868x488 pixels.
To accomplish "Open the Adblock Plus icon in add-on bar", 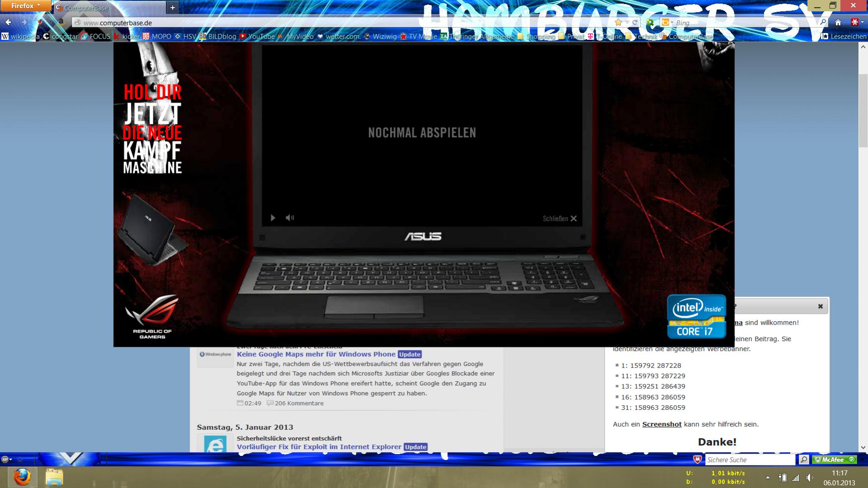I will coord(5,460).
